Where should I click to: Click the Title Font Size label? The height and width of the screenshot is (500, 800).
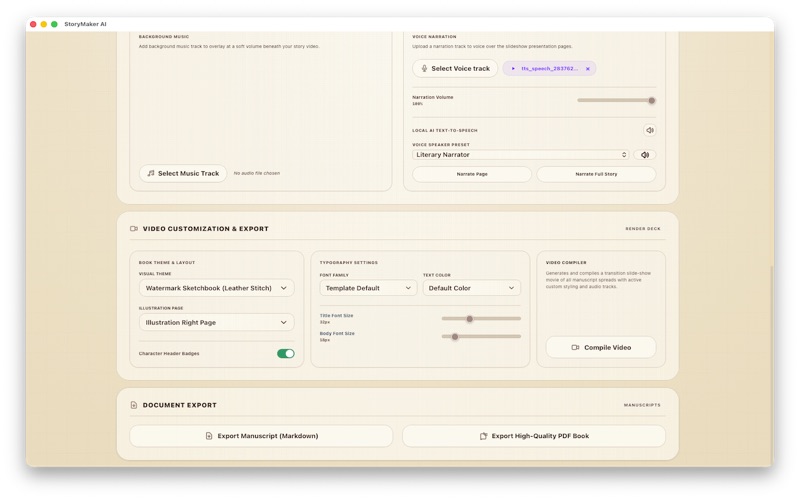click(x=336, y=316)
